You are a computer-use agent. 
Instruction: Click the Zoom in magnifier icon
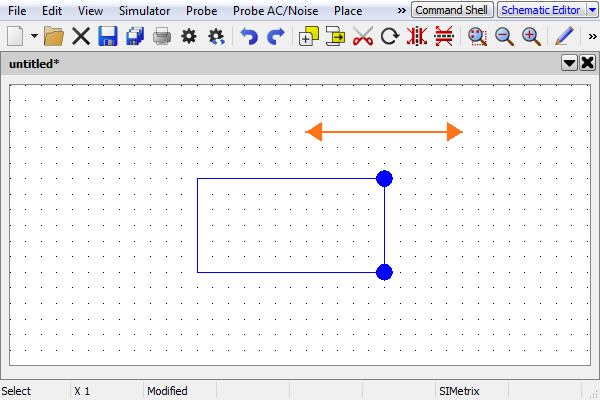pyautogui.click(x=531, y=37)
